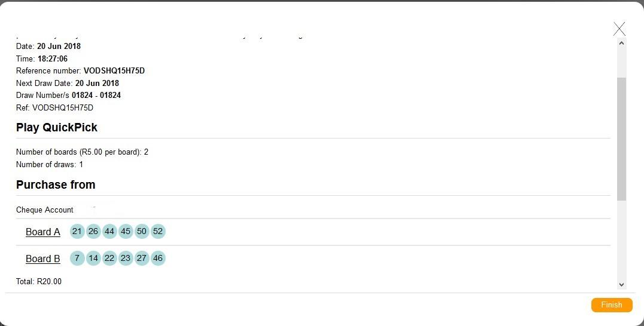Open the Board A link
Image resolution: width=644 pixels, height=326 pixels.
pyautogui.click(x=42, y=232)
